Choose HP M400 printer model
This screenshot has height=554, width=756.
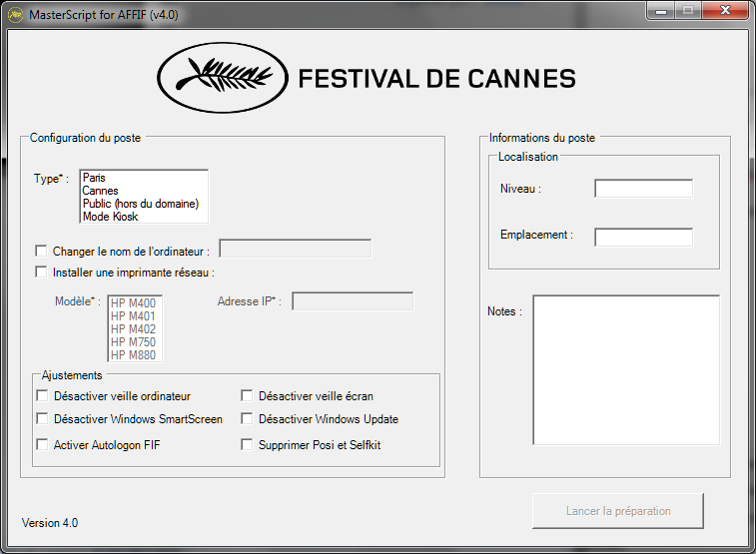click(x=135, y=303)
